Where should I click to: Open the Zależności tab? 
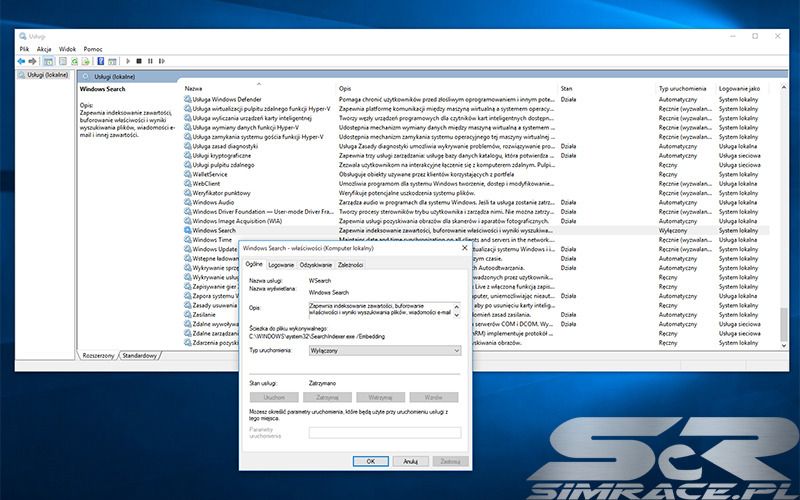coord(351,264)
